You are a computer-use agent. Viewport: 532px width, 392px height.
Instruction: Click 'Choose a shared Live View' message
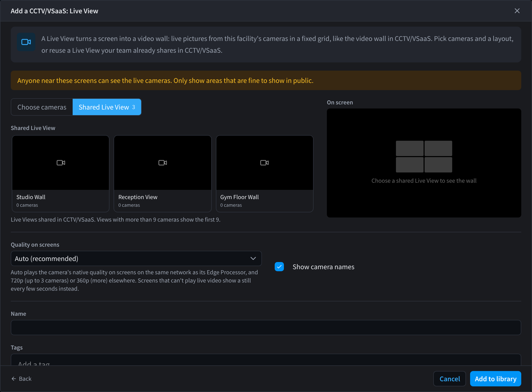[x=424, y=181]
